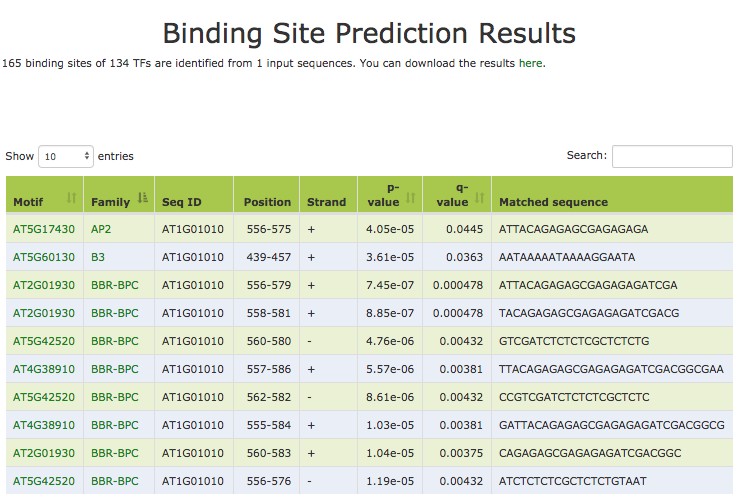Viewport: 743px width, 498px height.
Task: Click the Motif column sort icon
Action: tap(72, 198)
